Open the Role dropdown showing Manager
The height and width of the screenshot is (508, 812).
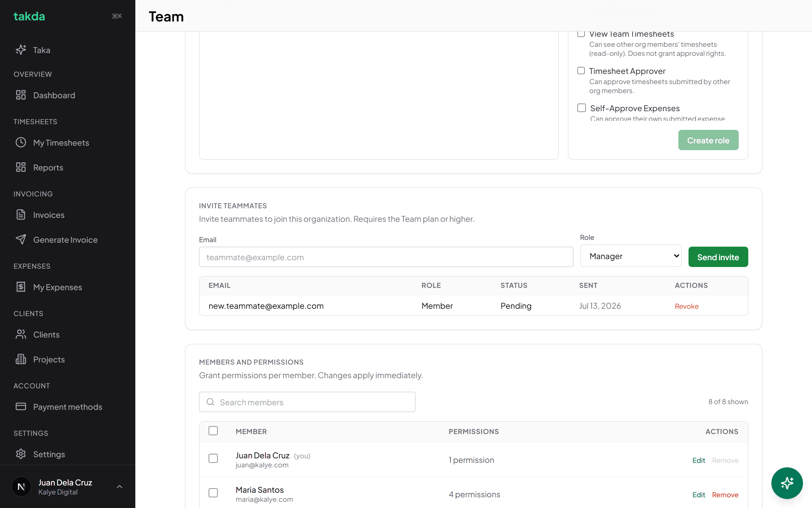tap(631, 256)
